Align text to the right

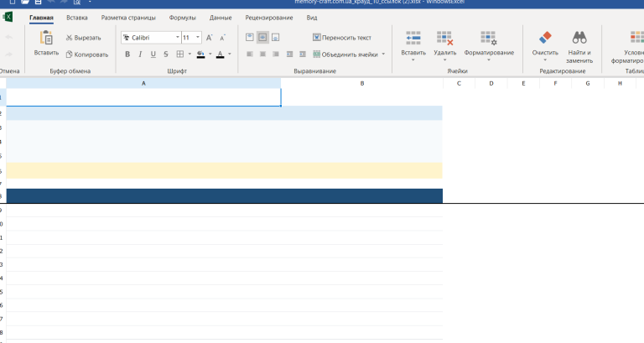click(x=276, y=55)
